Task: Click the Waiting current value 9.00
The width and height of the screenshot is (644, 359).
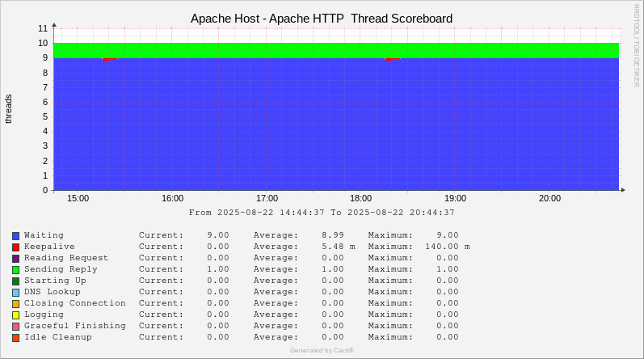Action: click(x=218, y=235)
